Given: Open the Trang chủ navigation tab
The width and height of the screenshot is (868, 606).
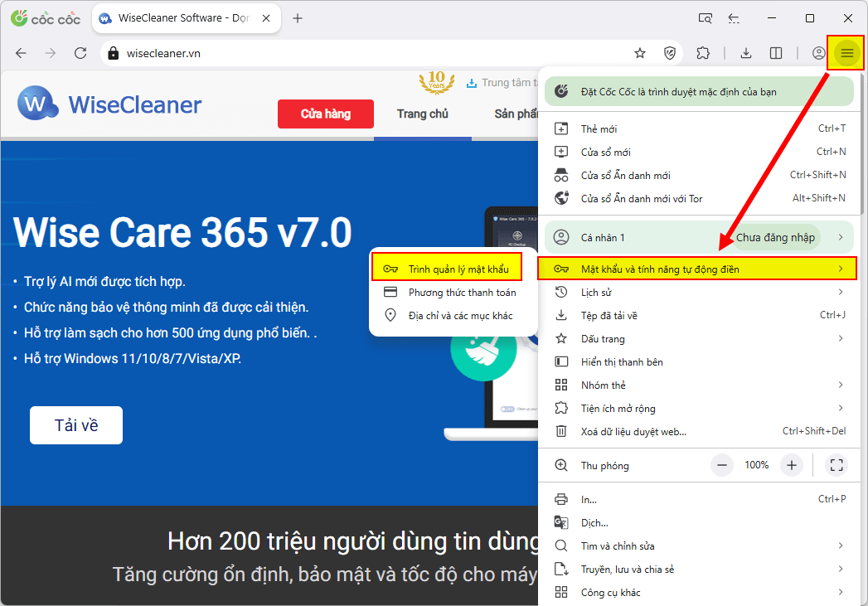Looking at the screenshot, I should (422, 114).
